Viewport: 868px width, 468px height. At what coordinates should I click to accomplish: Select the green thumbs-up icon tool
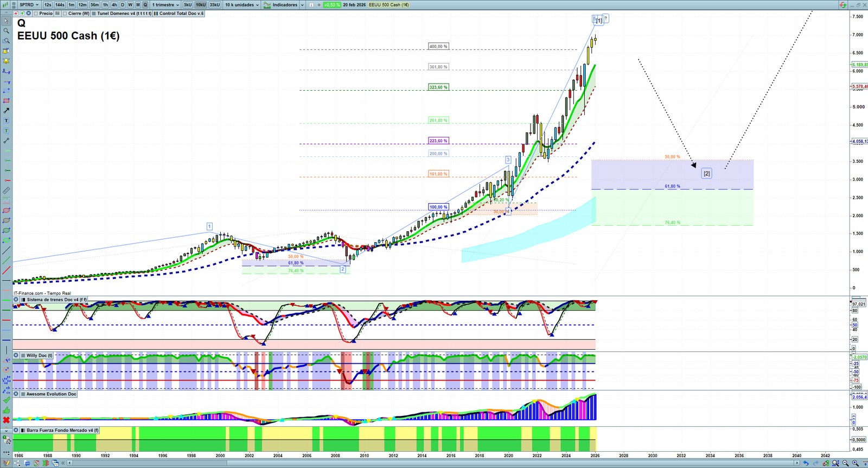click(7, 410)
